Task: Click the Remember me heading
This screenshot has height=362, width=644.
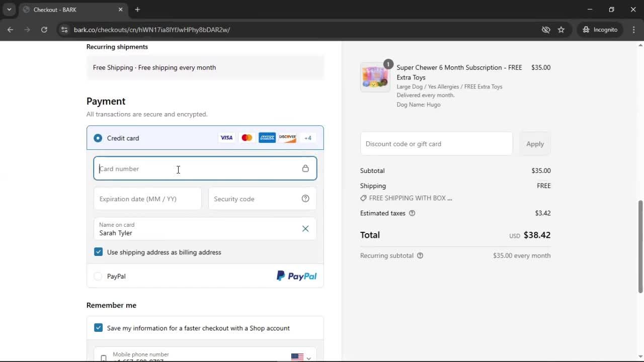Action: coord(111,305)
